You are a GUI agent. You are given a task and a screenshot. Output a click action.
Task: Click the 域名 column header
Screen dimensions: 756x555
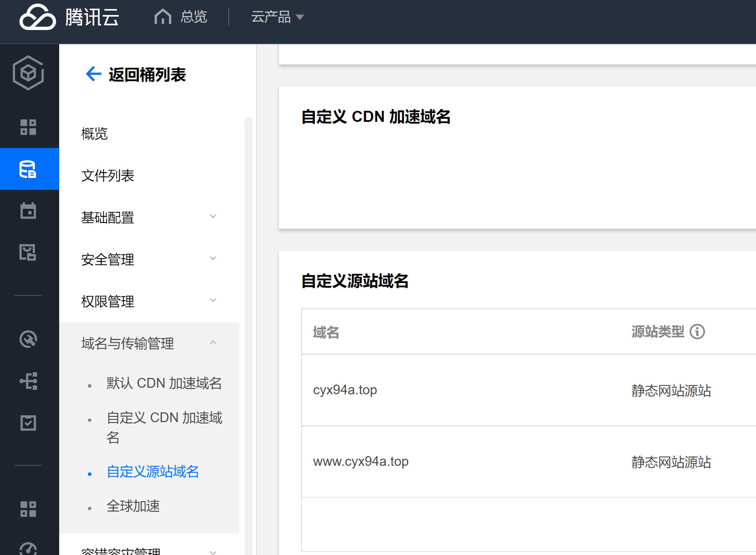[326, 332]
